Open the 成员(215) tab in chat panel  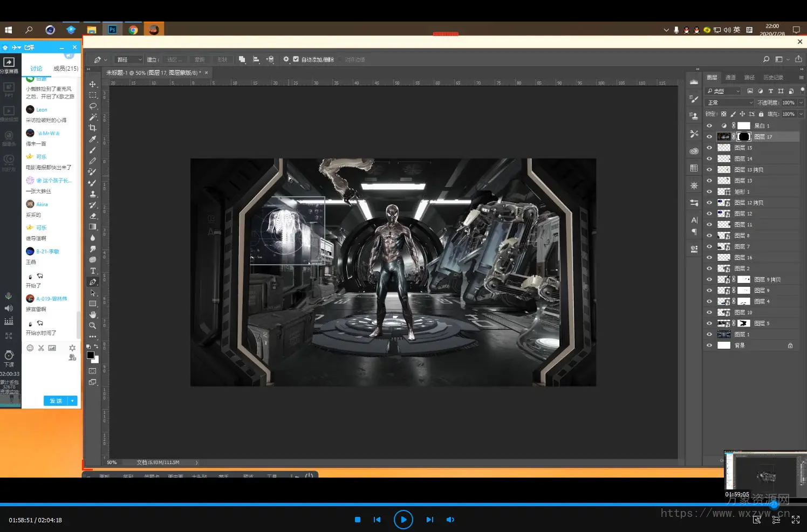coord(65,68)
